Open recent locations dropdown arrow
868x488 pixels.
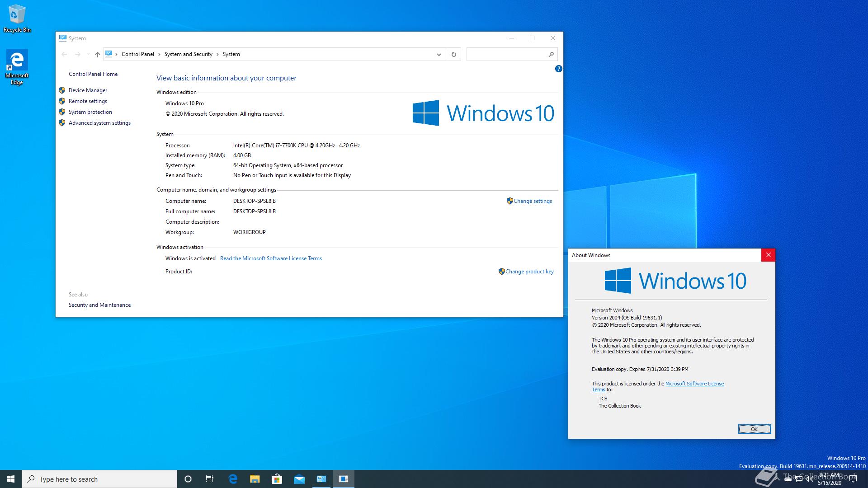coord(88,54)
